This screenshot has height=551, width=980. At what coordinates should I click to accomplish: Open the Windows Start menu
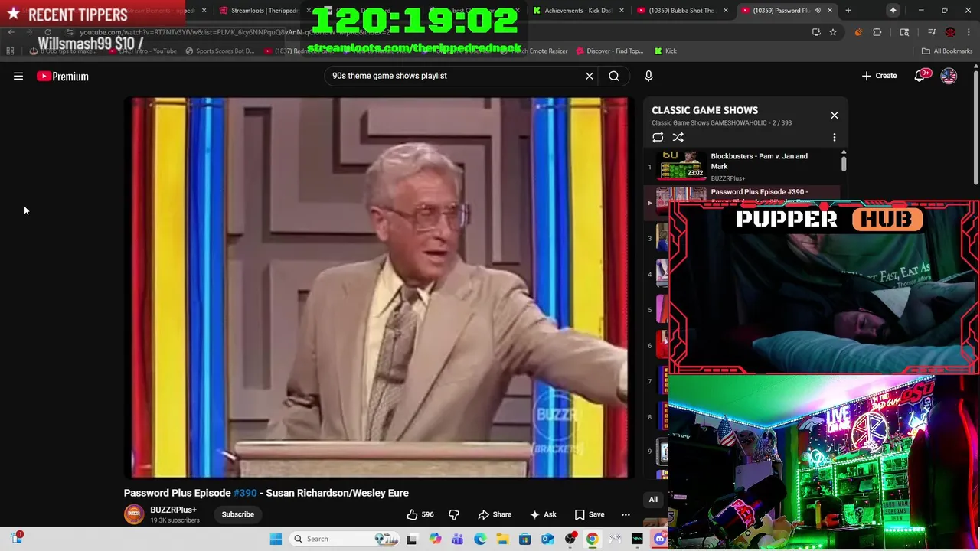point(276,539)
